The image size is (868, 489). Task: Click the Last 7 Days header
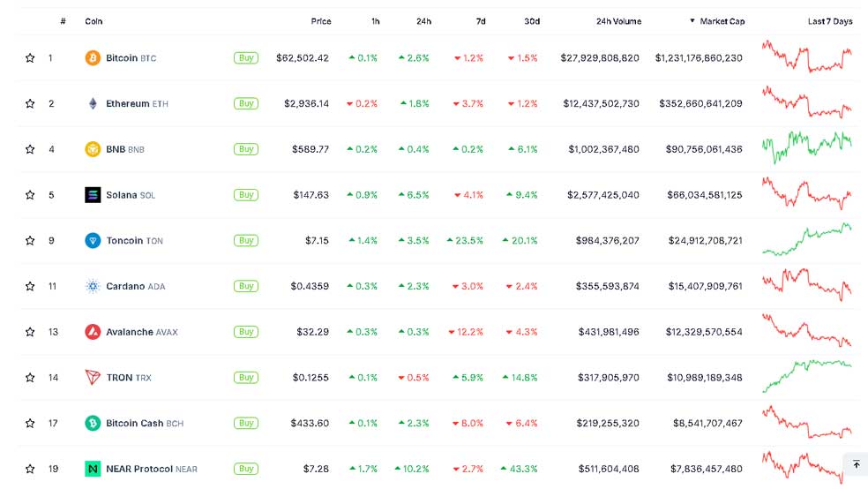click(x=830, y=21)
